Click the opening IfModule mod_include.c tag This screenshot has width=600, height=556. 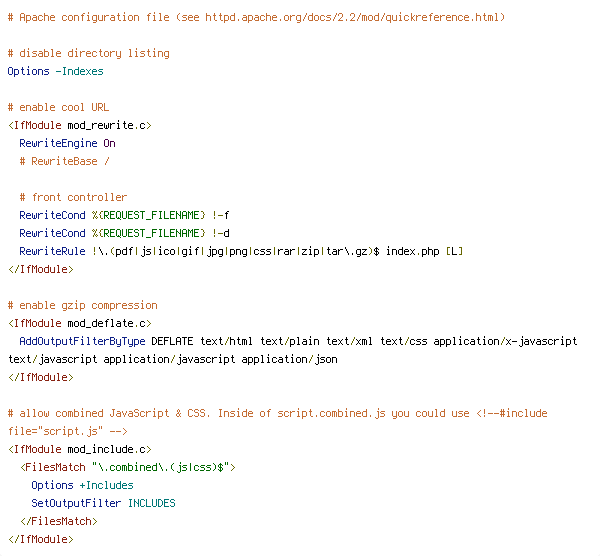pyautogui.click(x=79, y=449)
